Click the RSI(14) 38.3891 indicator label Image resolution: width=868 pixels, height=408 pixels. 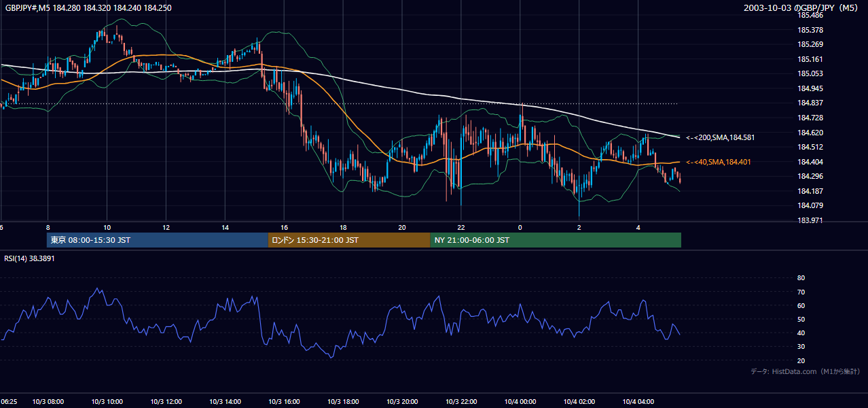(29, 258)
